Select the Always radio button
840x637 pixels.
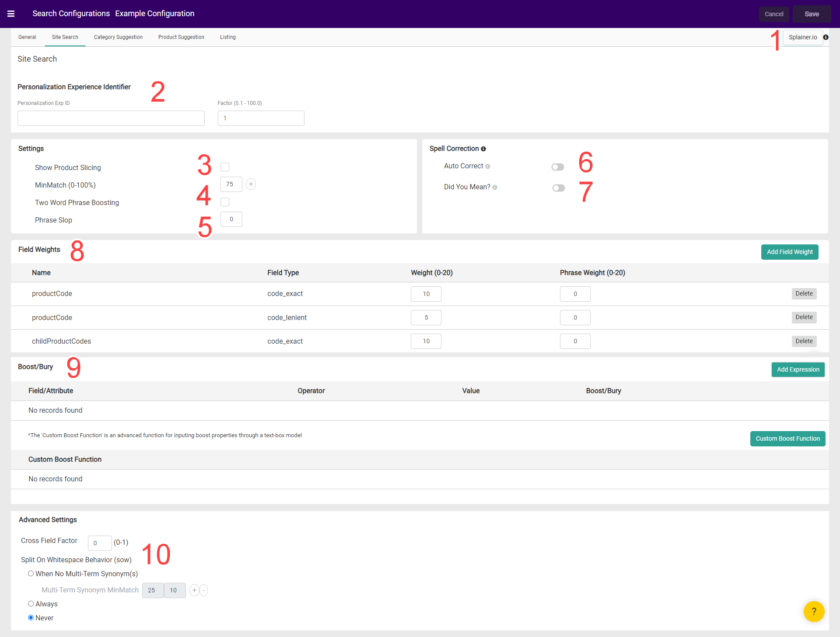[x=31, y=604]
